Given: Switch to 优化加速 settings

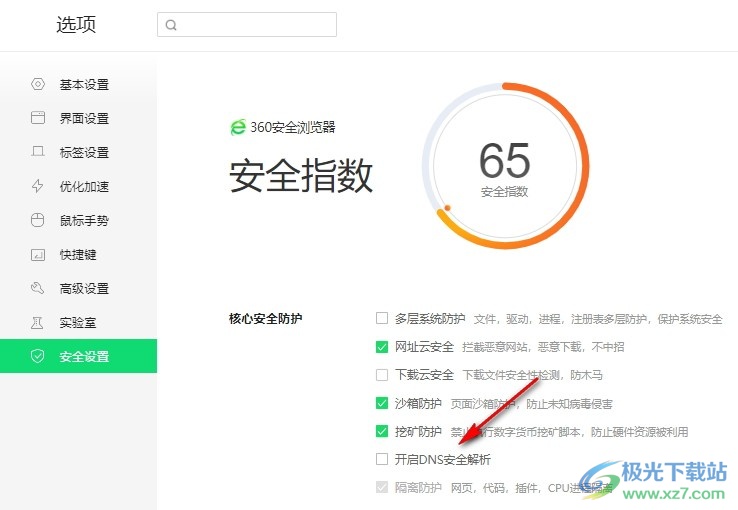Looking at the screenshot, I should pos(78,186).
